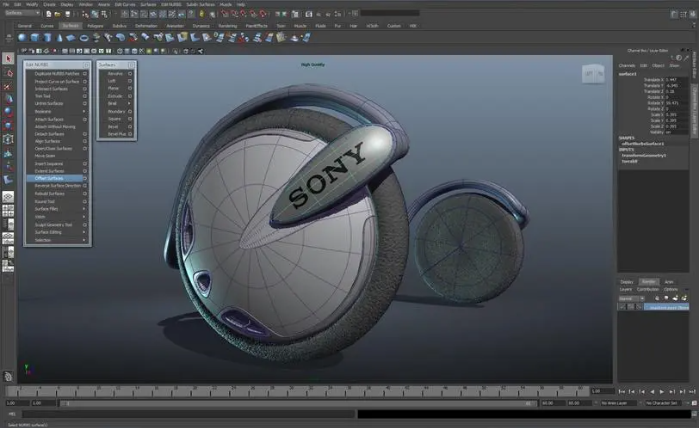
Task: Jump to start of playback range
Action: tap(622, 391)
